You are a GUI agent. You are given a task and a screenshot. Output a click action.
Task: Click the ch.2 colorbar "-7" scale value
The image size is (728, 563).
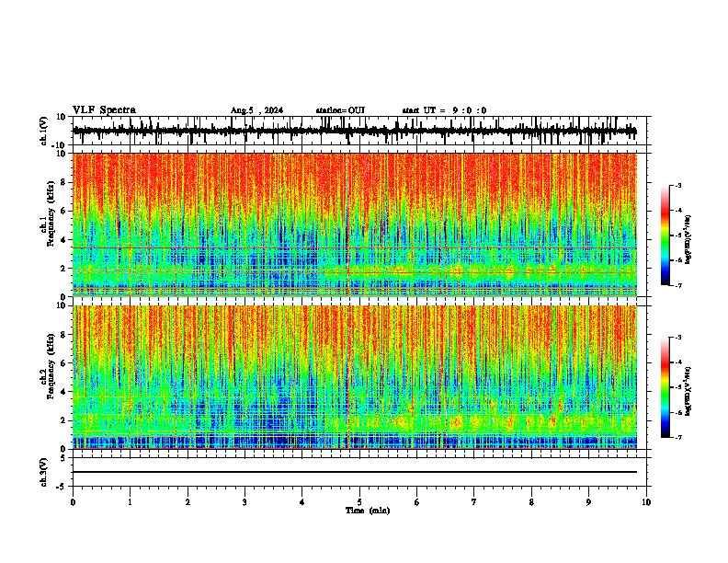(677, 437)
